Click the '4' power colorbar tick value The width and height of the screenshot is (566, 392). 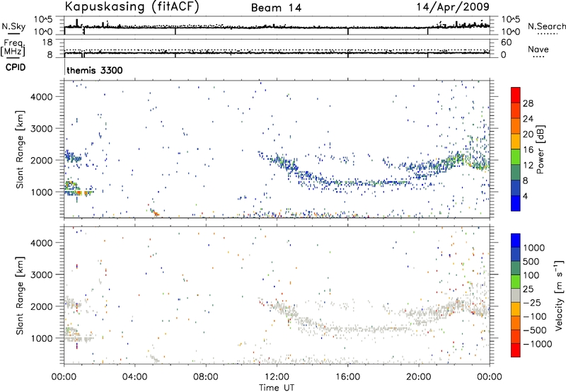[x=525, y=196]
